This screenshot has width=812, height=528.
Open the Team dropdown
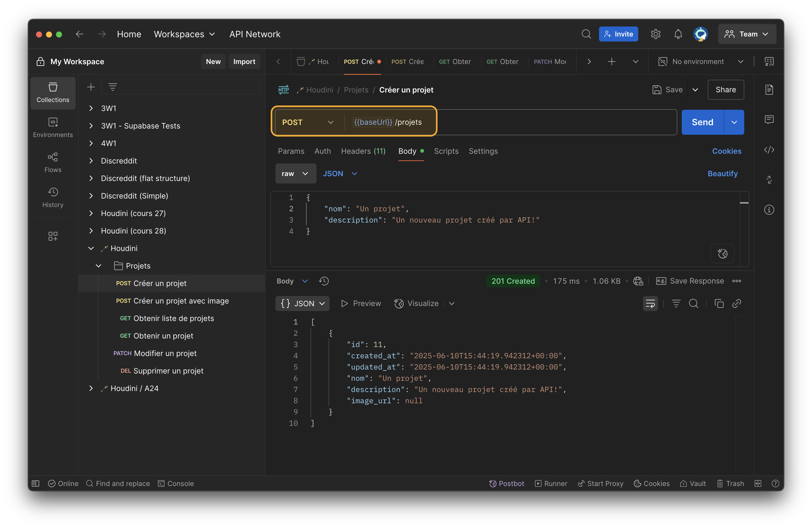point(747,34)
